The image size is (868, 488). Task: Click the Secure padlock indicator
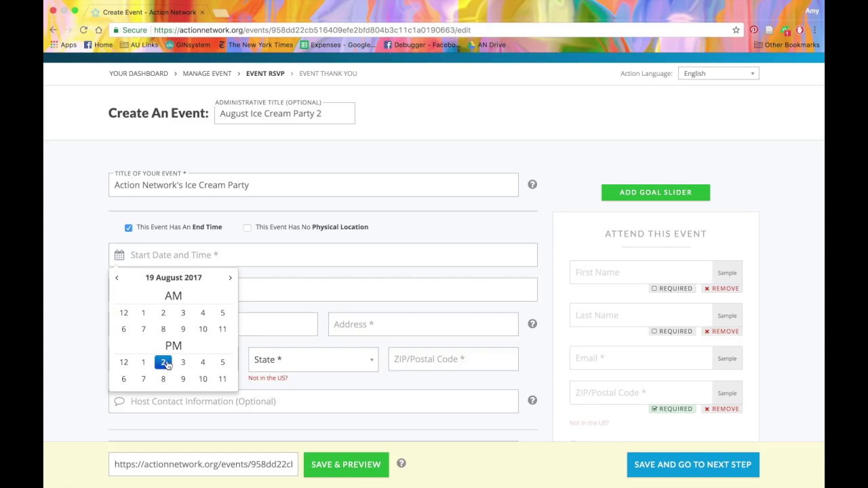[130, 30]
